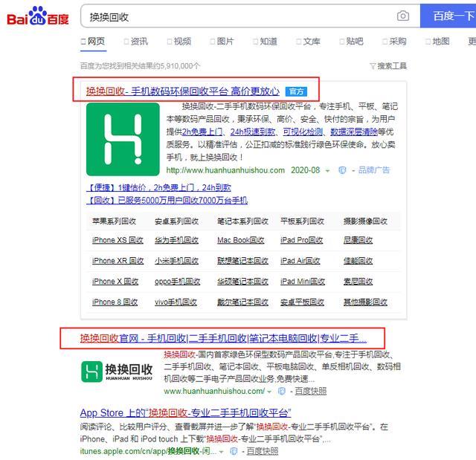Switch to the 资讯 tab
The width and height of the screenshot is (476, 460).
tap(136, 42)
